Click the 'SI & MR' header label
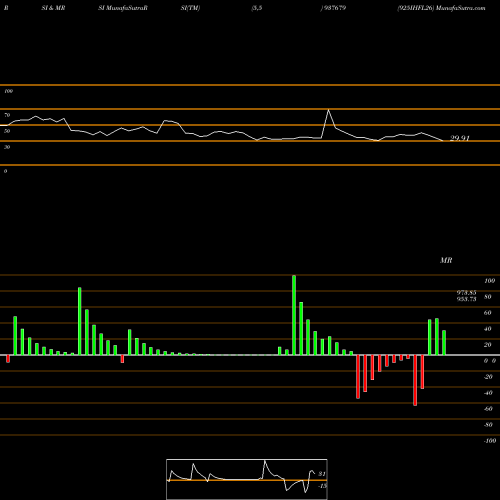 tap(53, 8)
